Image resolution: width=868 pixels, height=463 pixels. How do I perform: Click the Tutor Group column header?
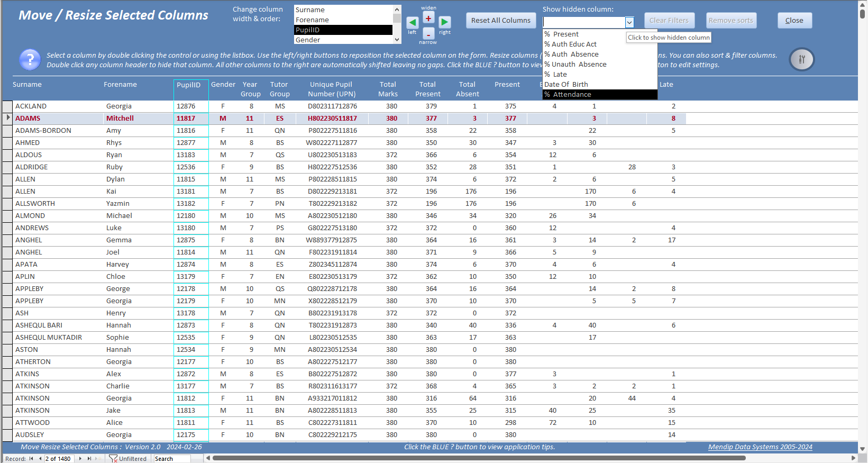point(279,89)
